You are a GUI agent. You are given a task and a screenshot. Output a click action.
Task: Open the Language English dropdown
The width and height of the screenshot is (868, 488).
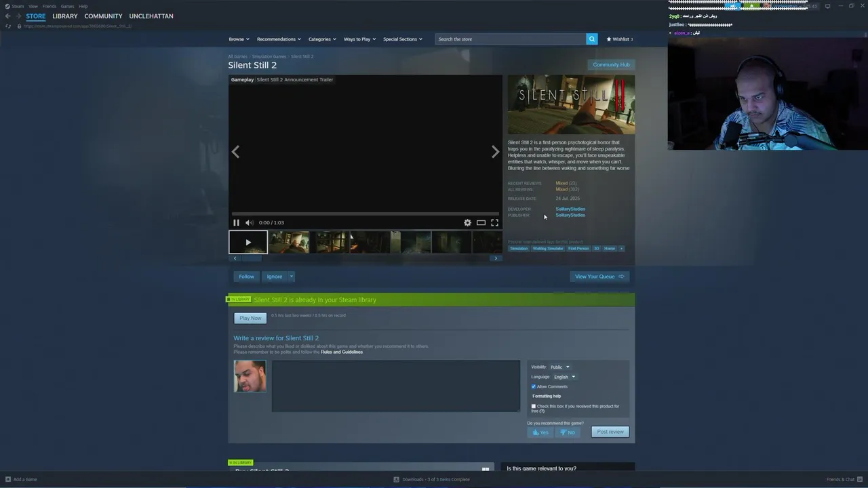[x=564, y=377]
